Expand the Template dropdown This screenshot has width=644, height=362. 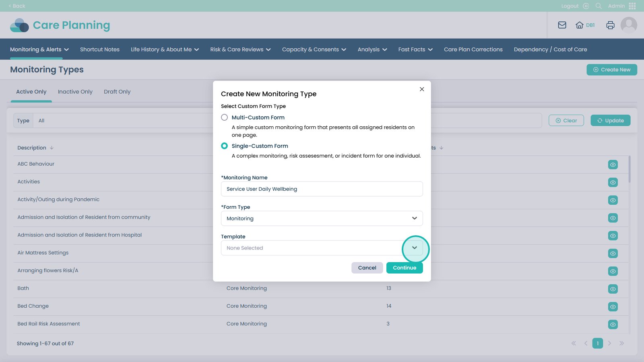[x=414, y=248]
